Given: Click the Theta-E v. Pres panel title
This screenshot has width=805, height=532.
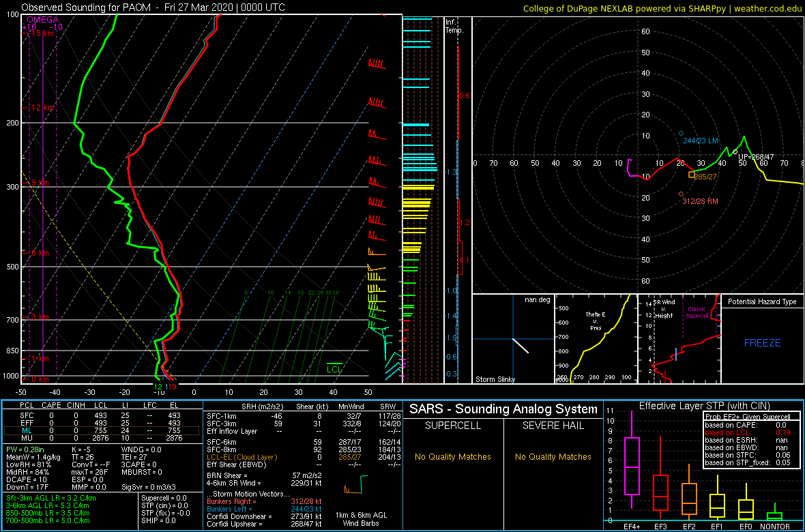Looking at the screenshot, I should pos(594,320).
